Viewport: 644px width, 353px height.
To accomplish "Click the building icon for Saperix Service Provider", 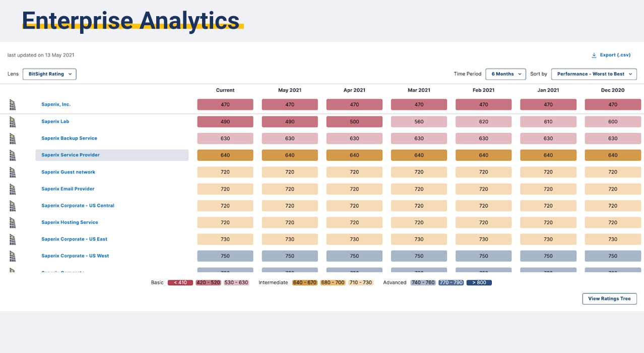I will pos(13,155).
